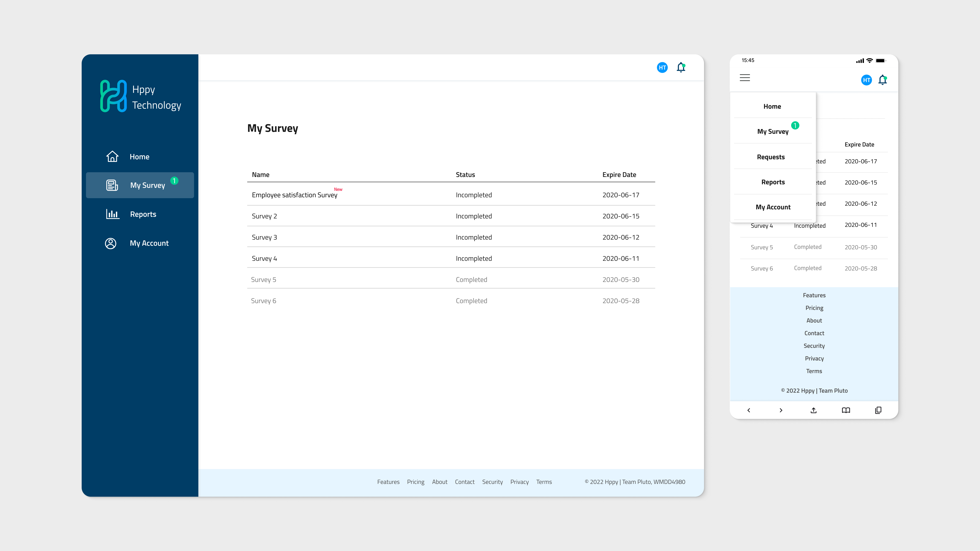This screenshot has width=980, height=551.
Task: Open notifications bell in desktop header
Action: pos(681,67)
